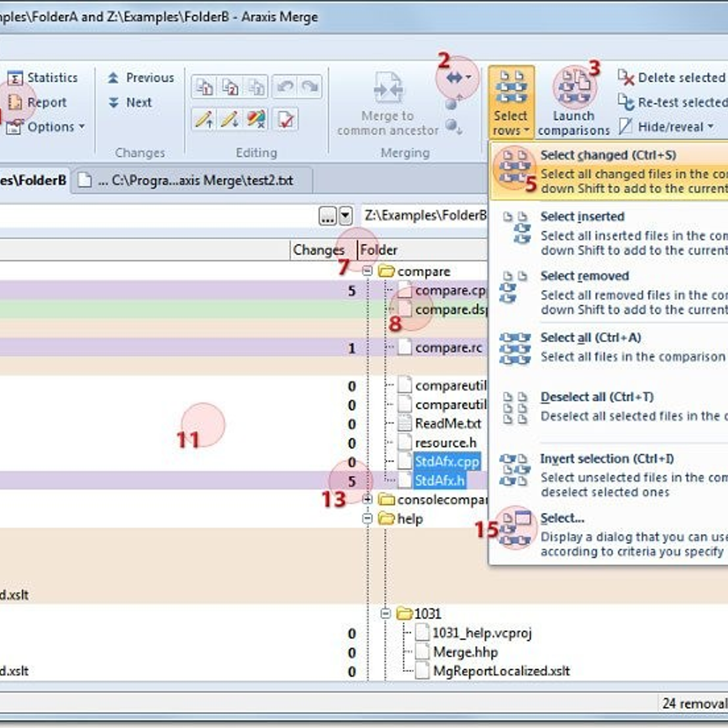Collapse the compare folder node
The image size is (728, 728).
tap(367, 271)
